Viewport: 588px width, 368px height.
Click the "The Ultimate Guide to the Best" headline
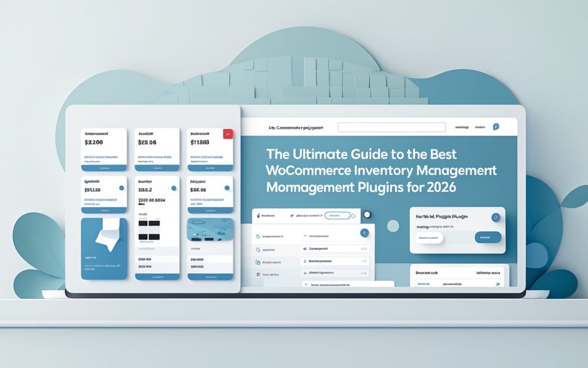point(361,154)
